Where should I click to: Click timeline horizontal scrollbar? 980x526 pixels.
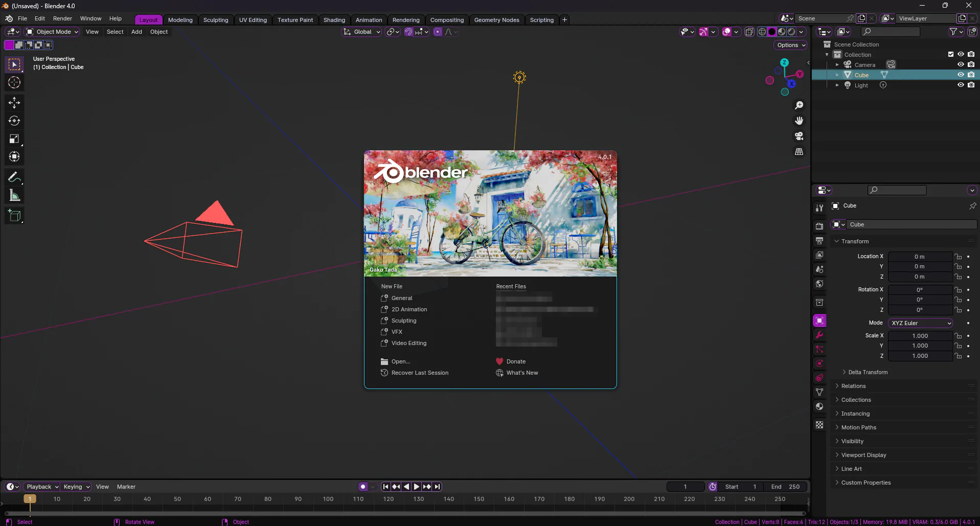(405, 513)
